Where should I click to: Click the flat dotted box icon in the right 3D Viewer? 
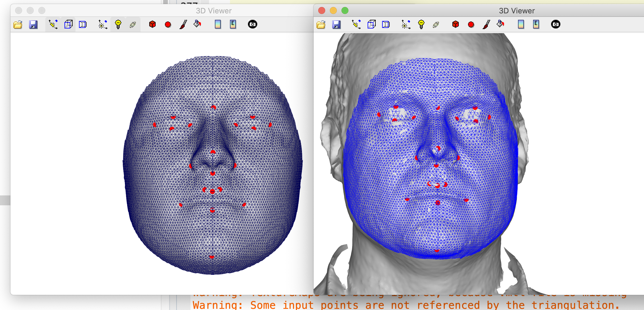click(386, 24)
